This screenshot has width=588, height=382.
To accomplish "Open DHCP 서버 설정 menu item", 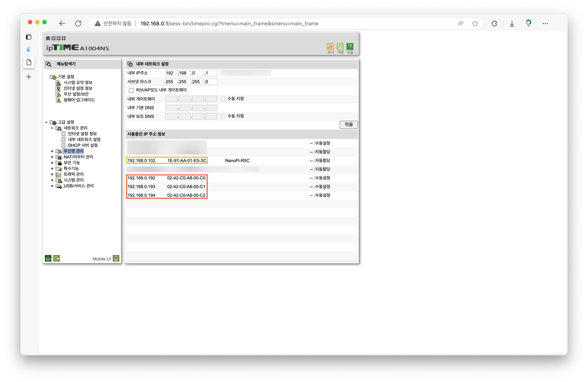I will (83, 145).
